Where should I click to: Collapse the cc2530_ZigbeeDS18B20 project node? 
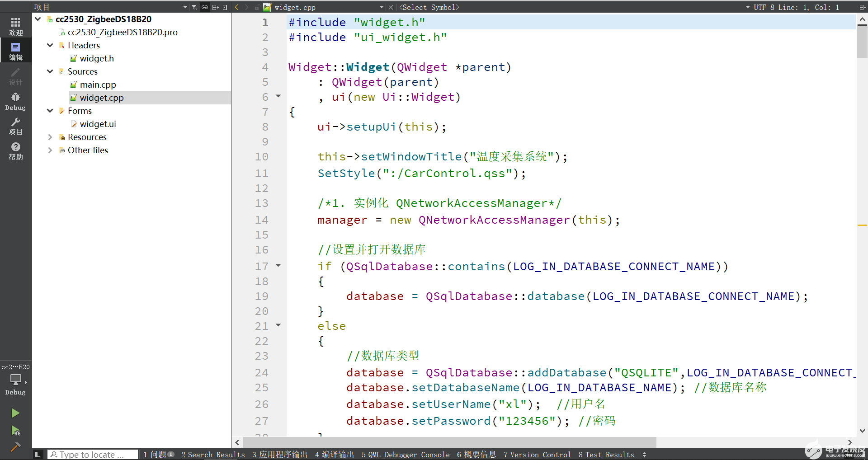[38, 19]
